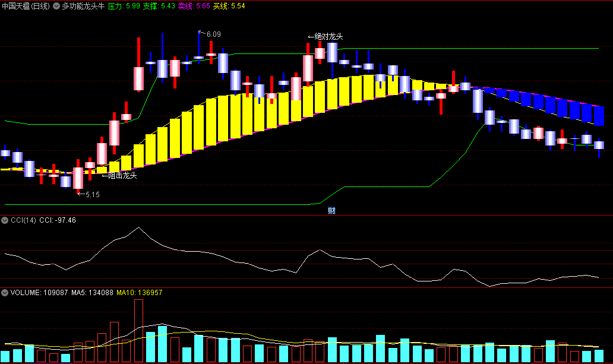Screen dimensions: 613x364
Task: Click the MA10: 136957 reading
Action: pos(139,293)
